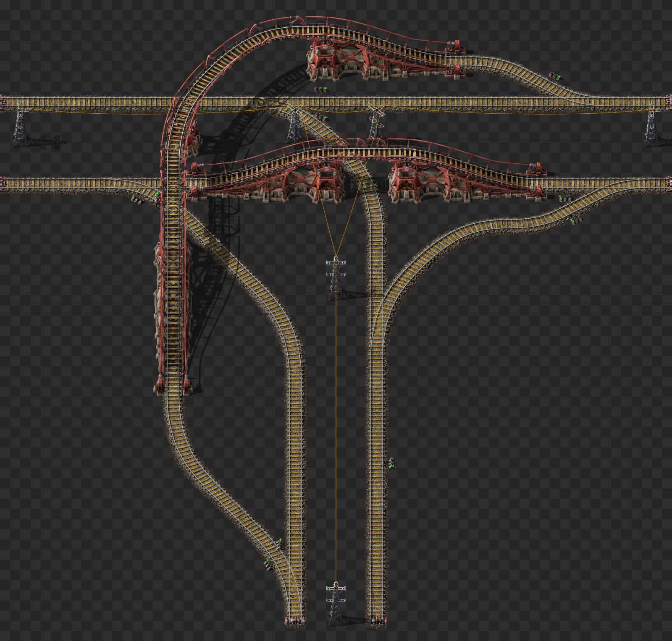
Task: Click the right end of the lower horizontal track
Action: pos(668,184)
